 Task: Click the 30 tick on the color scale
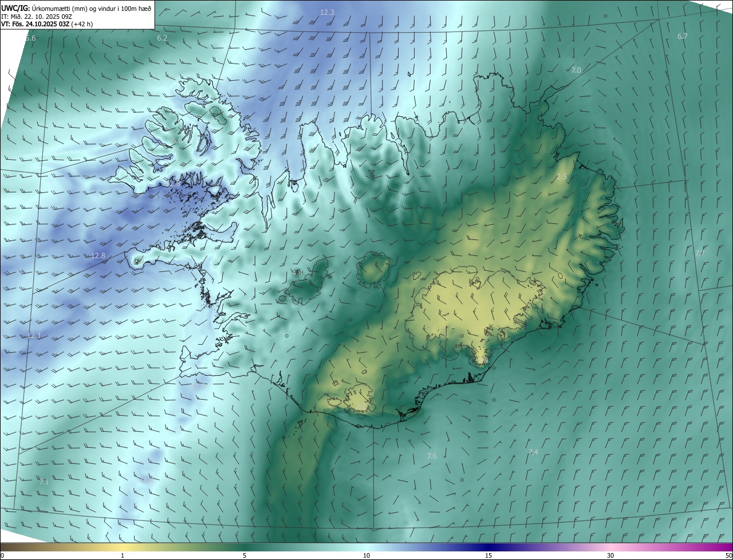[610, 555]
